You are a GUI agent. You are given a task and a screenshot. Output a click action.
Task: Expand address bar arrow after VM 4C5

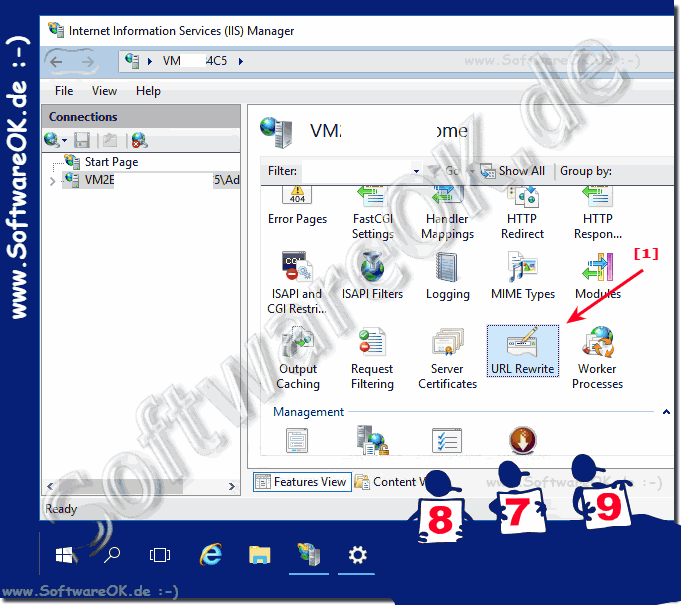pyautogui.click(x=241, y=61)
